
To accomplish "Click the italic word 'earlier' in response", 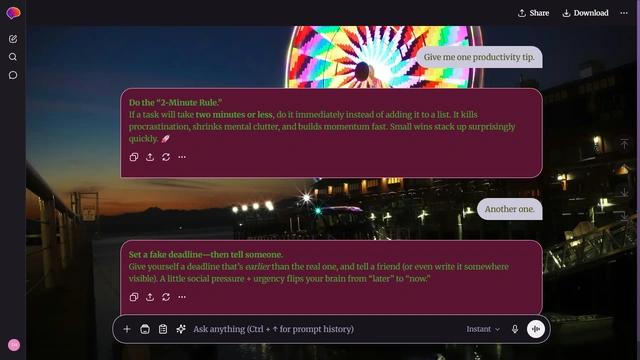I will pos(258,267).
